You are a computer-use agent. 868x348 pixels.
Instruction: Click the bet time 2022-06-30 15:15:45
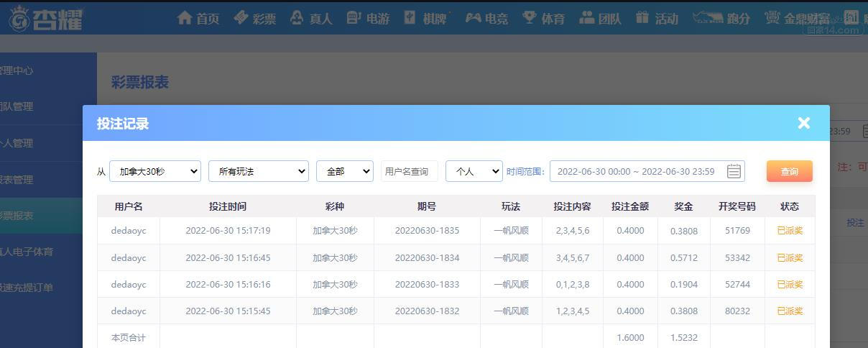[228, 311]
